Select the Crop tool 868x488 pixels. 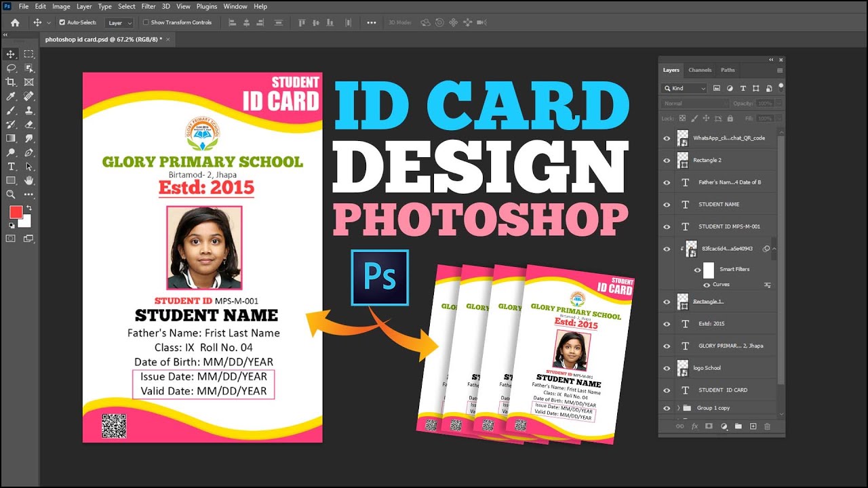tap(11, 82)
